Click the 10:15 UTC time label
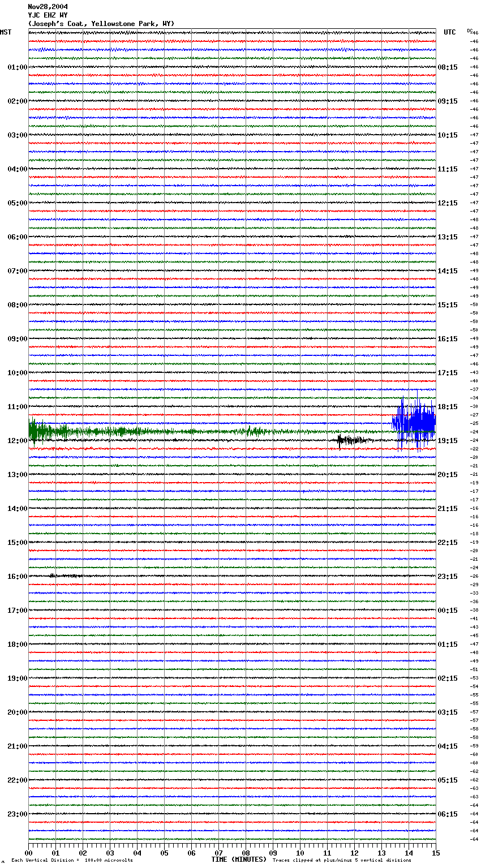The image size is (481, 868). (x=448, y=135)
